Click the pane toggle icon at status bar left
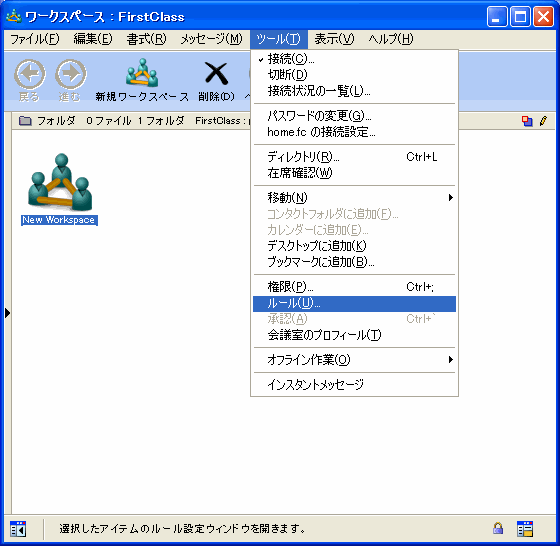The width and height of the screenshot is (560, 546). point(18,529)
